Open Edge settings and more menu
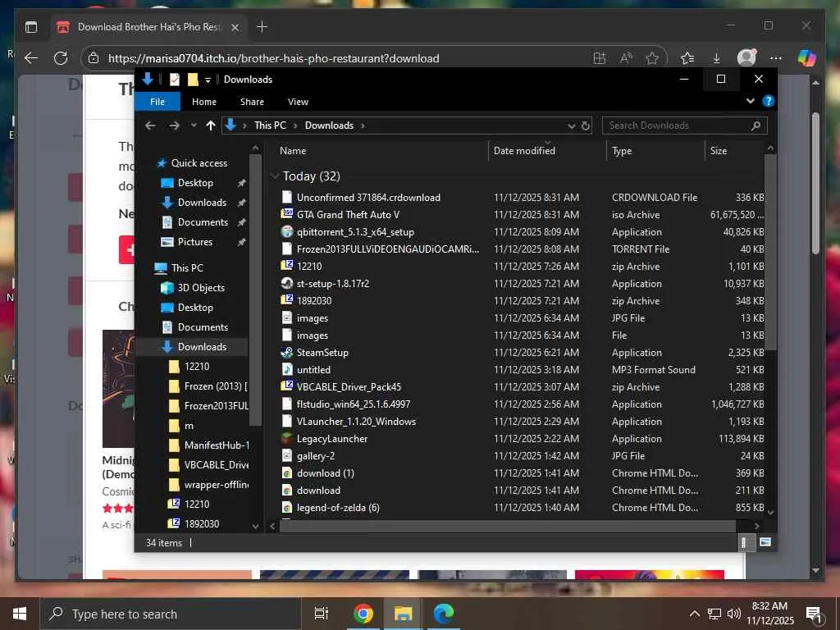The height and width of the screenshot is (630, 840). 776,58
